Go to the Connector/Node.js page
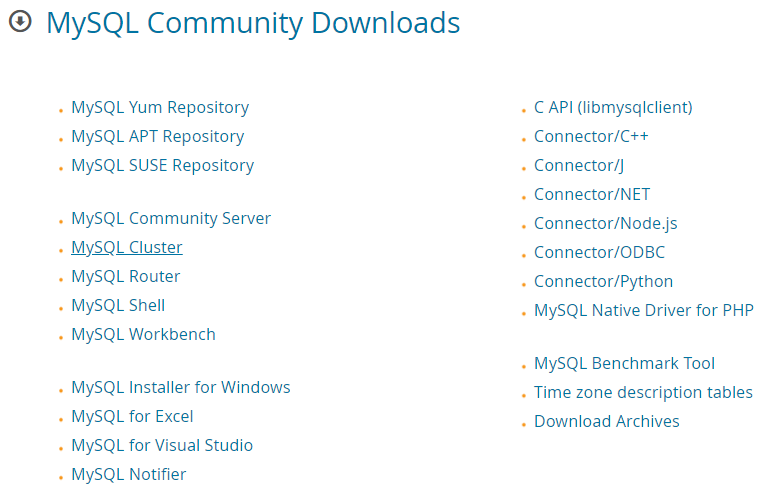 click(606, 224)
